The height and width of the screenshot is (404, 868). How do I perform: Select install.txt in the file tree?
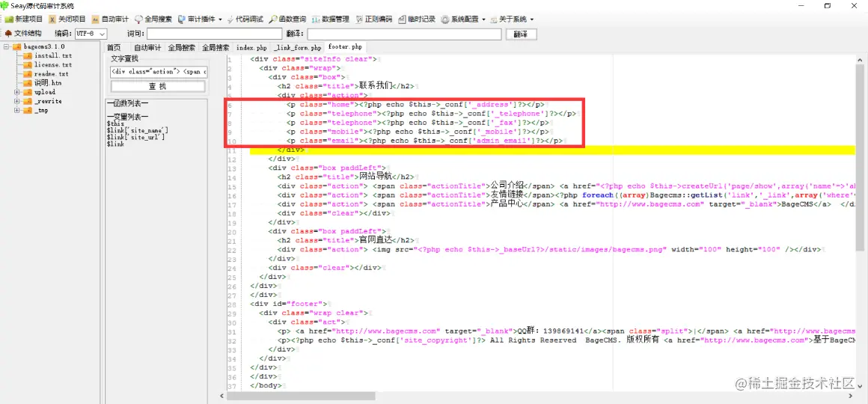(x=53, y=56)
